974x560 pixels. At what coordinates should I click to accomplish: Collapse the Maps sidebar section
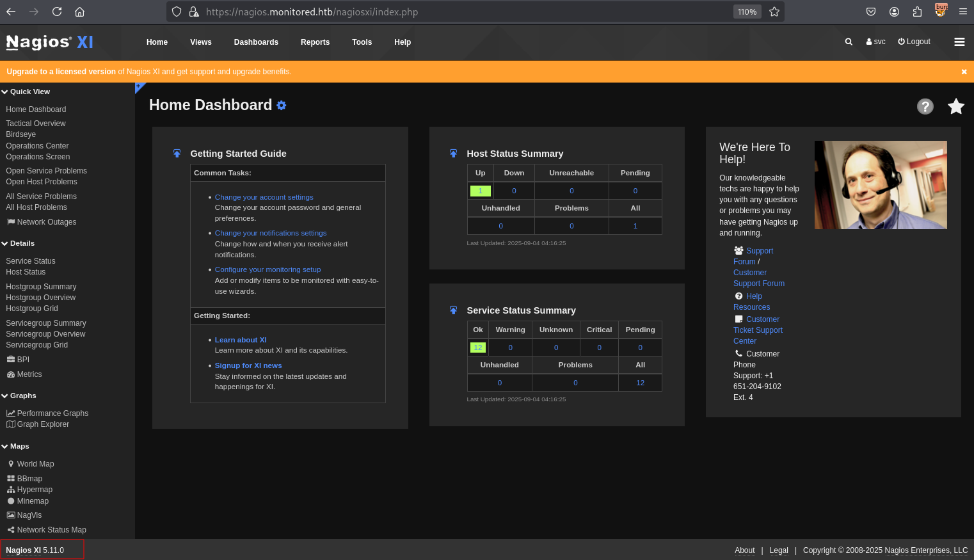click(15, 446)
